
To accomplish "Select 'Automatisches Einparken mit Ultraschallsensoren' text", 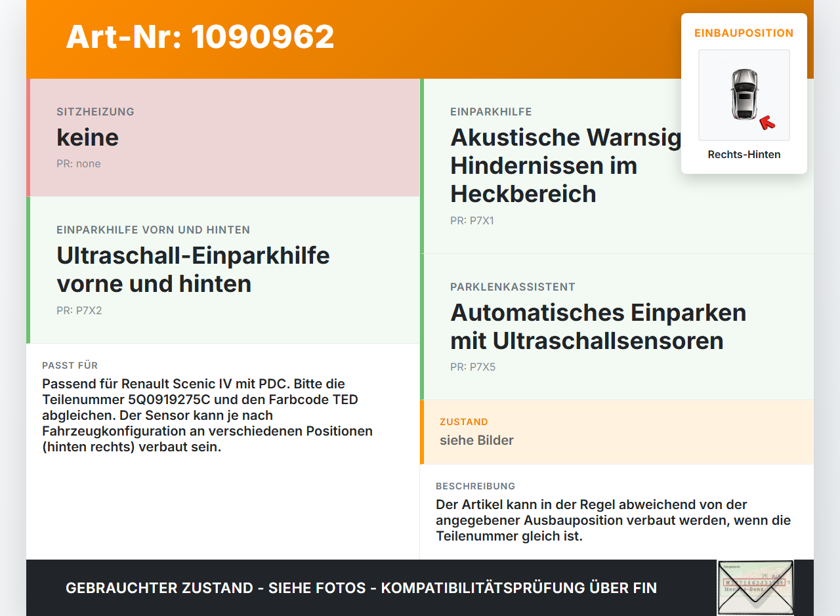I will tap(598, 326).
